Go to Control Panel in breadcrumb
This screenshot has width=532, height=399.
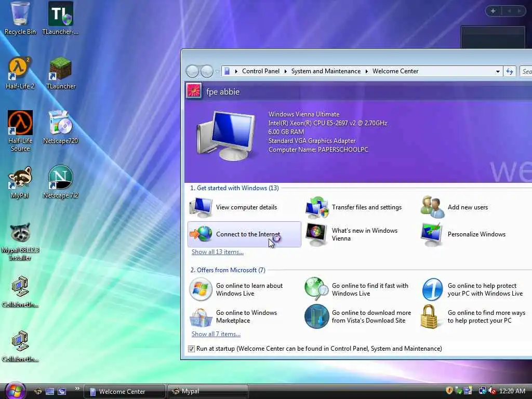(261, 71)
